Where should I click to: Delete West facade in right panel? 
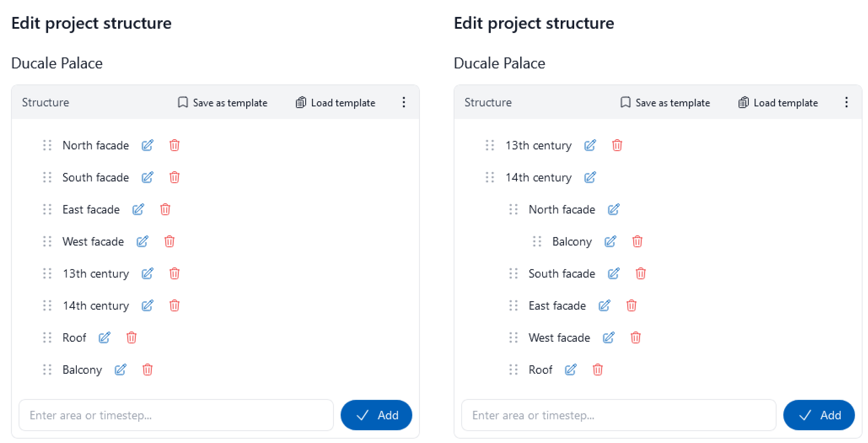635,338
